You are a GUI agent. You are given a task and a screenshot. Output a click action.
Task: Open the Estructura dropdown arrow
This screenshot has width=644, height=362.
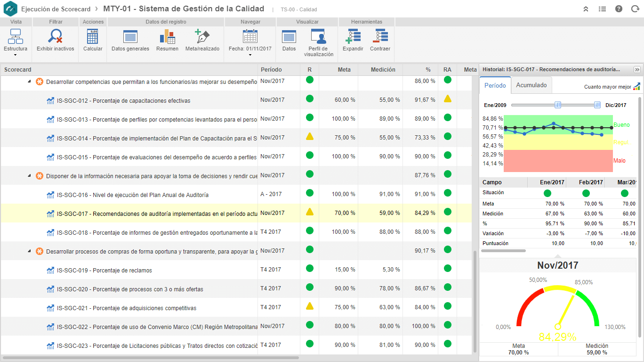coord(16,55)
